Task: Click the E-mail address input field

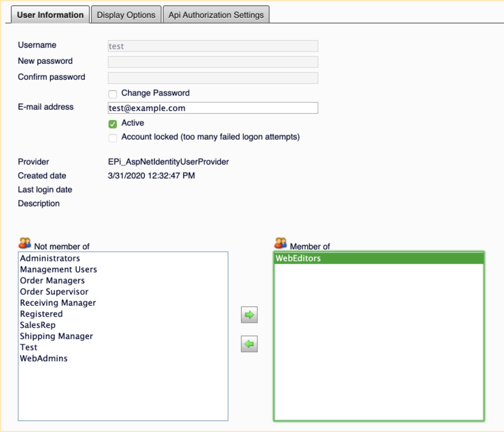Action: click(x=212, y=107)
